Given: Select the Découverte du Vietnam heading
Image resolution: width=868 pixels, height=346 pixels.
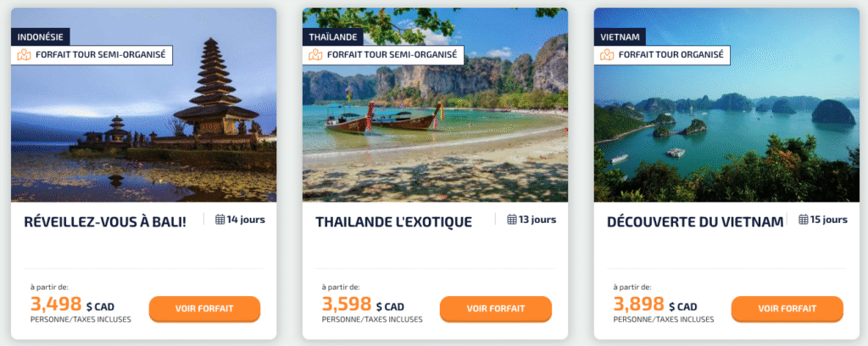Looking at the screenshot, I should click(x=695, y=222).
